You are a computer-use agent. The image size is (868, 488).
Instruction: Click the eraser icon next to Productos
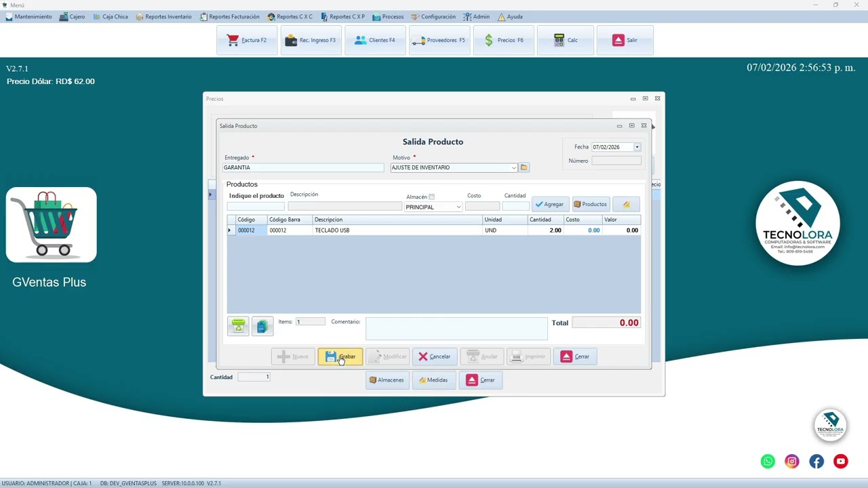pyautogui.click(x=626, y=204)
